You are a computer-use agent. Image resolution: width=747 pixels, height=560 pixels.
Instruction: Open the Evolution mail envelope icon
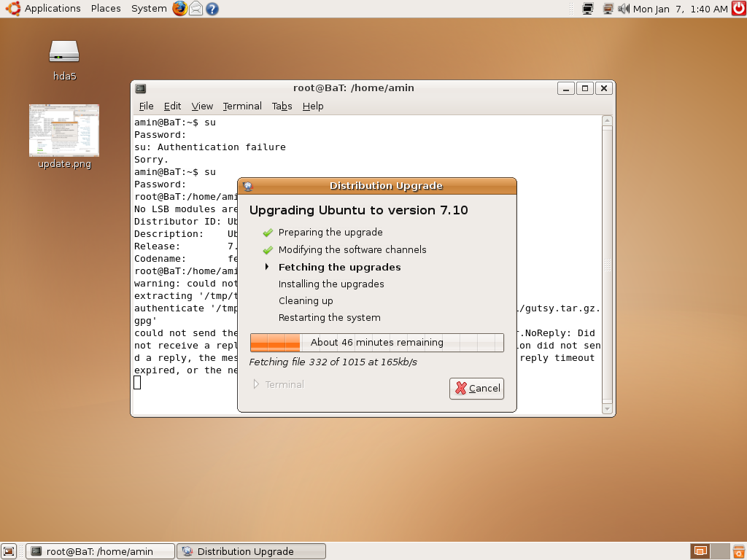[196, 9]
